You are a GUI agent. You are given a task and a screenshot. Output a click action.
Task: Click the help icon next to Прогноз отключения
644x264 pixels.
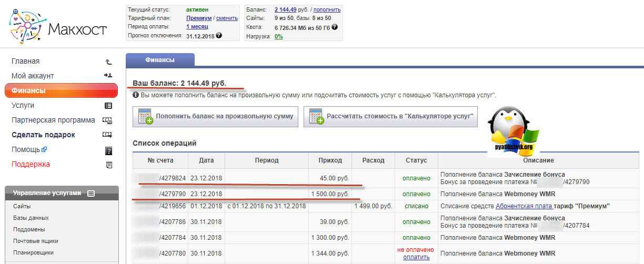pyautogui.click(x=219, y=36)
